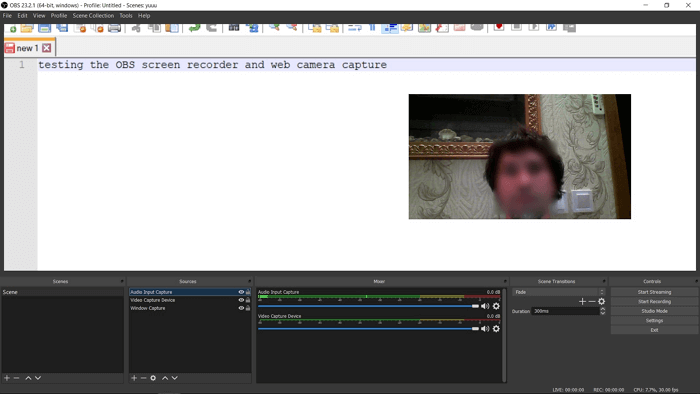Undock the Scenes panel
Viewport: 700px width, 394px height.
pyautogui.click(x=122, y=282)
